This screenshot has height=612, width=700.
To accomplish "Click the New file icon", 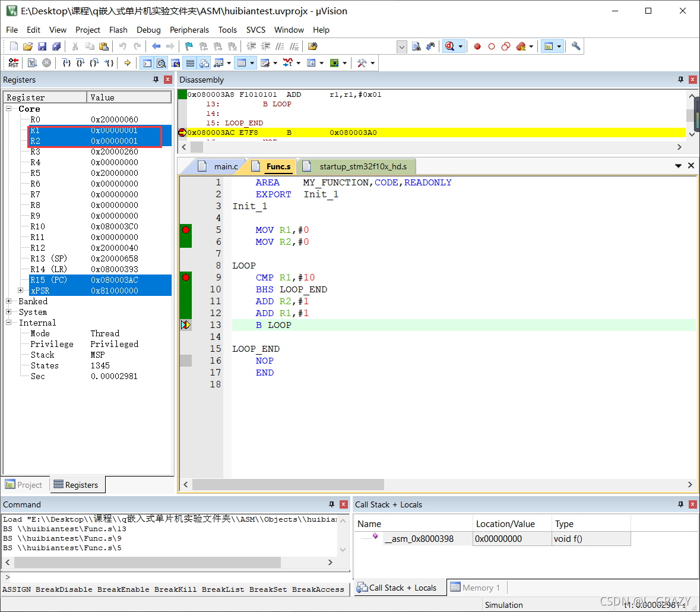I will click(x=14, y=46).
